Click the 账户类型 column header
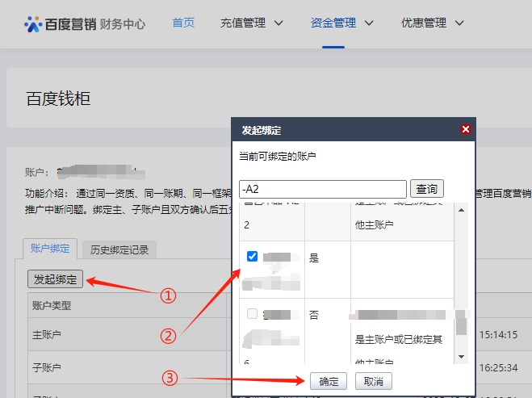The width and height of the screenshot is (532, 398). (52, 305)
